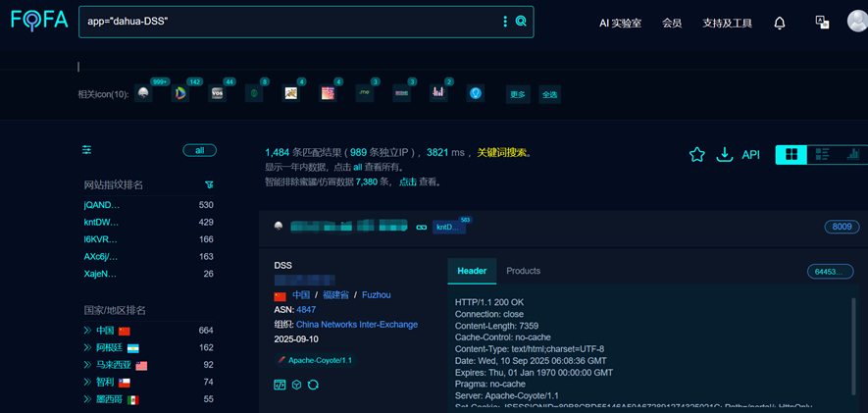Viewport: 868px width, 413px height.
Task: Switch to list view mode
Action: coord(822,154)
